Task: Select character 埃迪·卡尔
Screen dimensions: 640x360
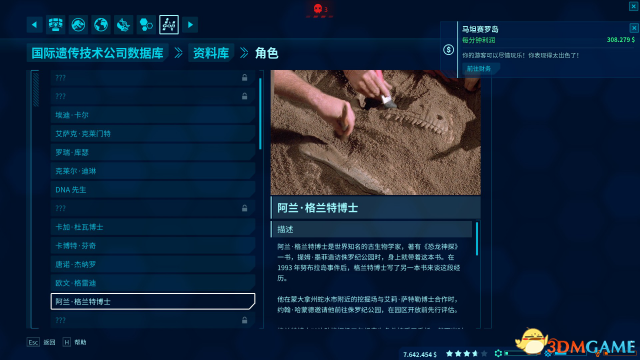Action: pyautogui.click(x=153, y=115)
